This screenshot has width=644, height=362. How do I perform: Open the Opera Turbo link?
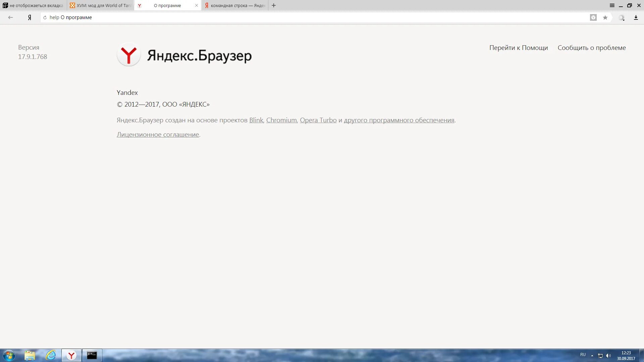point(318,120)
